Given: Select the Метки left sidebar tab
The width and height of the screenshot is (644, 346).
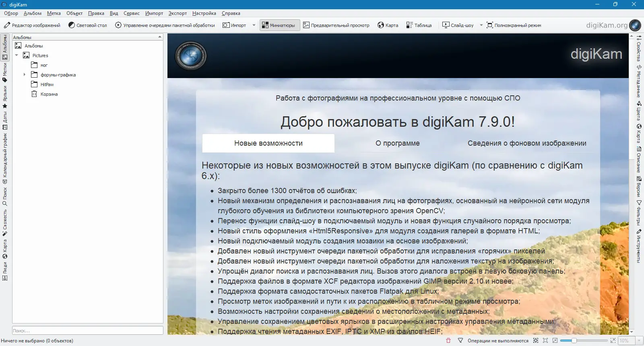Looking at the screenshot, I should coord(5,72).
